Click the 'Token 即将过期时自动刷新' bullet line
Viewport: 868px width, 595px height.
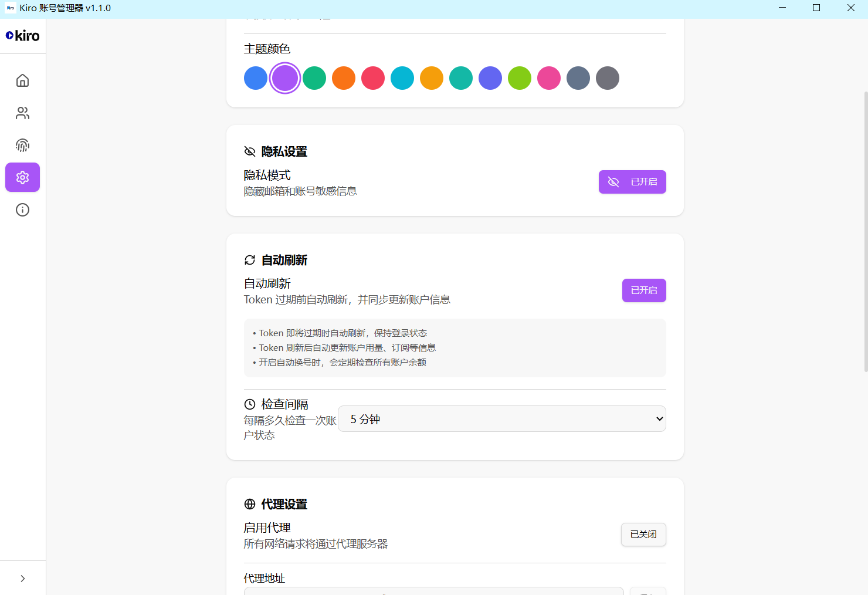(340, 333)
